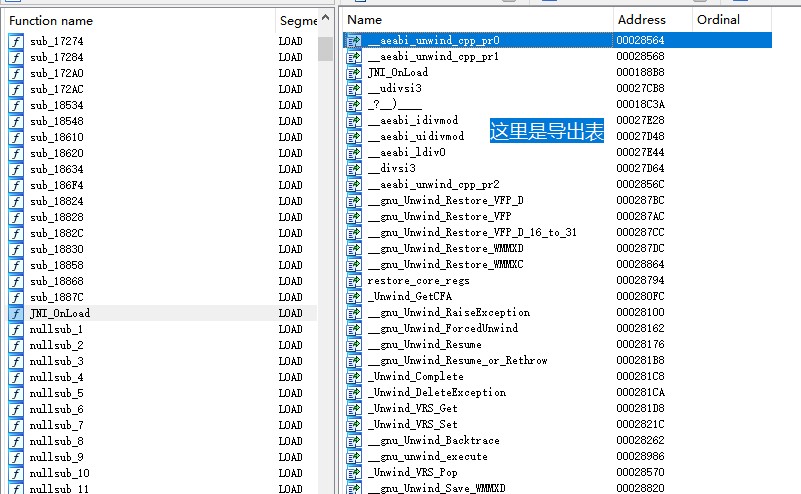801x494 pixels.
Task: Select nullsub_3 function row
Action: 162,361
